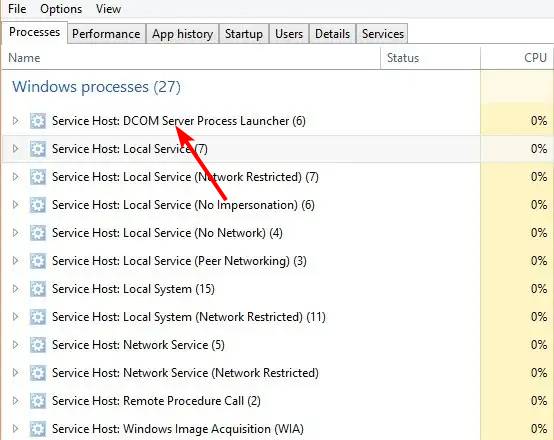The image size is (554, 440).
Task: Click gear icon of Local System (15)
Action: (37, 289)
